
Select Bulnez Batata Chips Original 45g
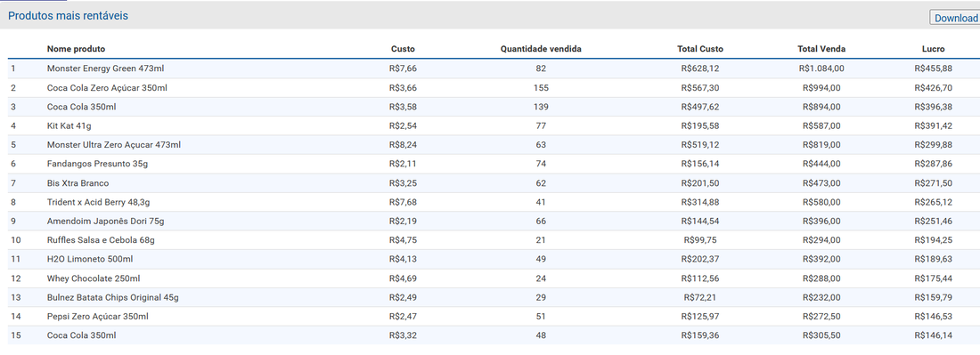[x=112, y=297]
